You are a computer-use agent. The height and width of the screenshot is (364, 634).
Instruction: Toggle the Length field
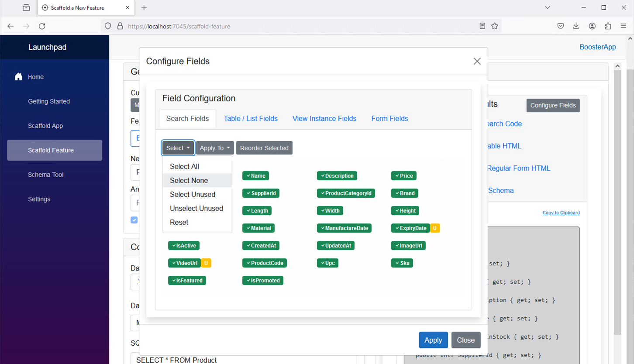pyautogui.click(x=257, y=211)
